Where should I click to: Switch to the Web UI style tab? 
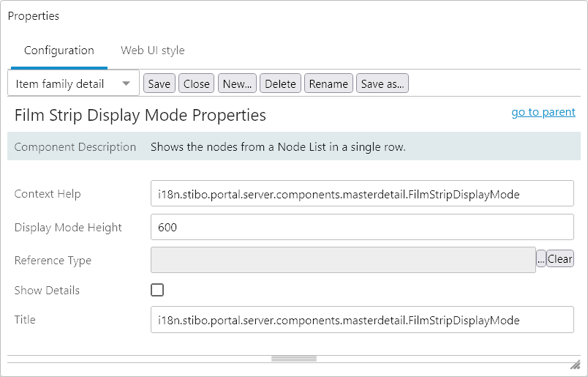pos(153,51)
